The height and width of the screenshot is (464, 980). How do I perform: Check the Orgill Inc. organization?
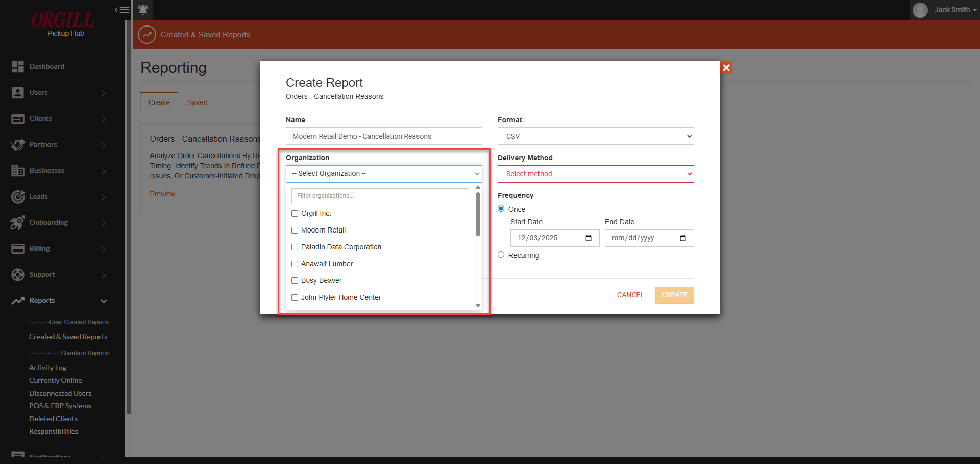[295, 214]
